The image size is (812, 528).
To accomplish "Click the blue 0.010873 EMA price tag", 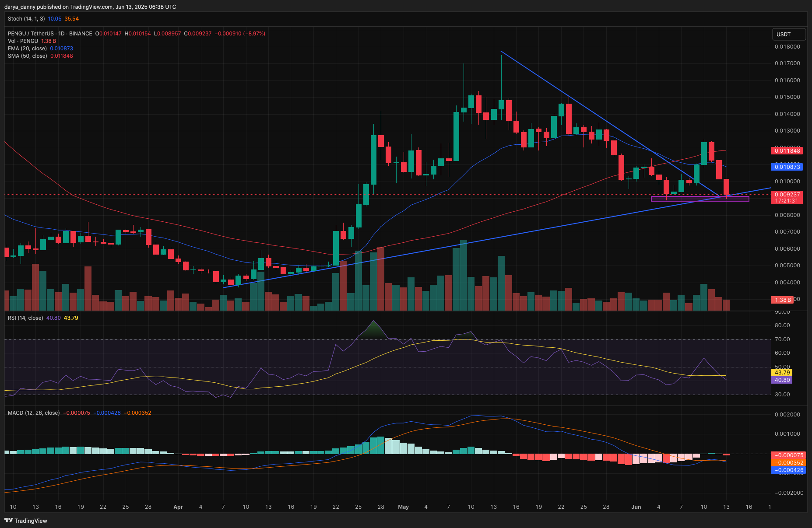I will coord(787,167).
